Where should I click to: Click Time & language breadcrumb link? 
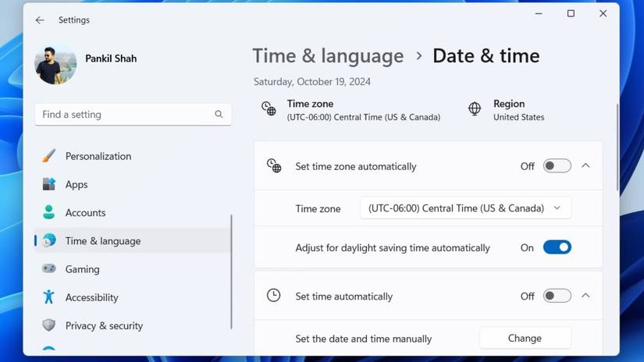click(x=328, y=56)
